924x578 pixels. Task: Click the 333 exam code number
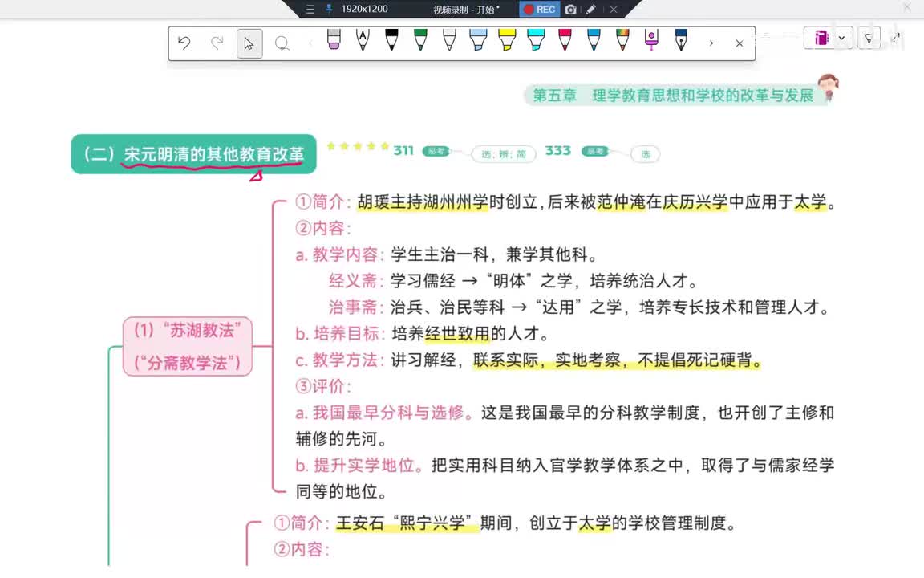(557, 150)
